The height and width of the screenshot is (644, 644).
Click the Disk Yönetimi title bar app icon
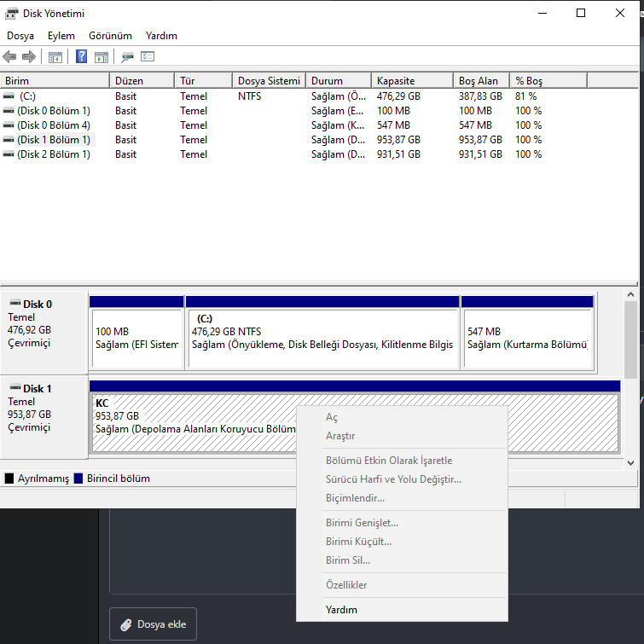(x=11, y=13)
